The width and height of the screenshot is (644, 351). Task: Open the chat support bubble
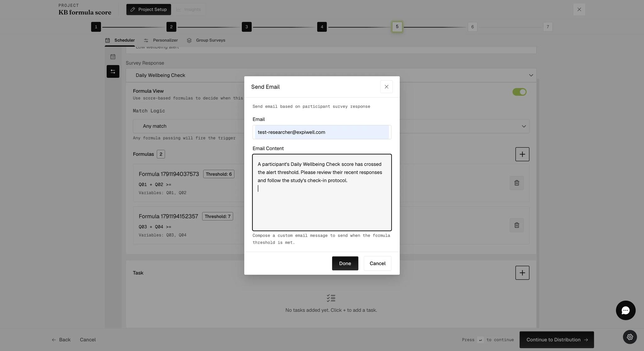625,310
